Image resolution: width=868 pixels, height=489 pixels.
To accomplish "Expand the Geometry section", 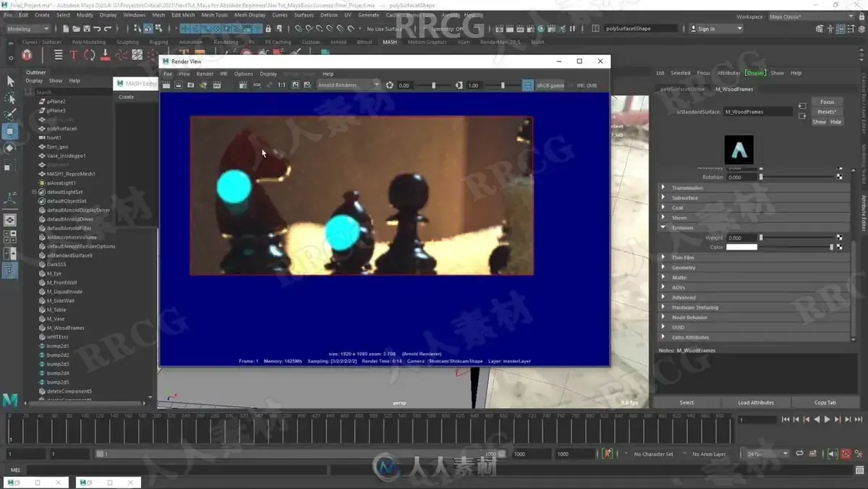I will point(754,268).
